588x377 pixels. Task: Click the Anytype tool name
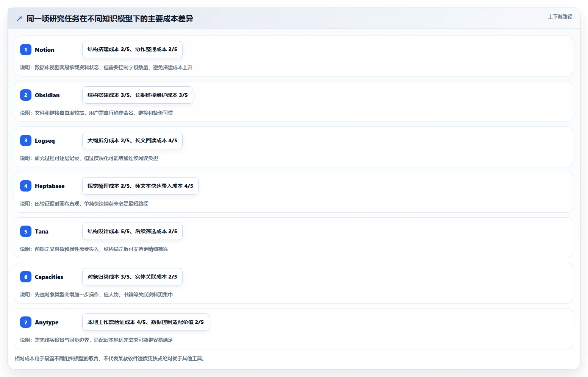pyautogui.click(x=47, y=322)
